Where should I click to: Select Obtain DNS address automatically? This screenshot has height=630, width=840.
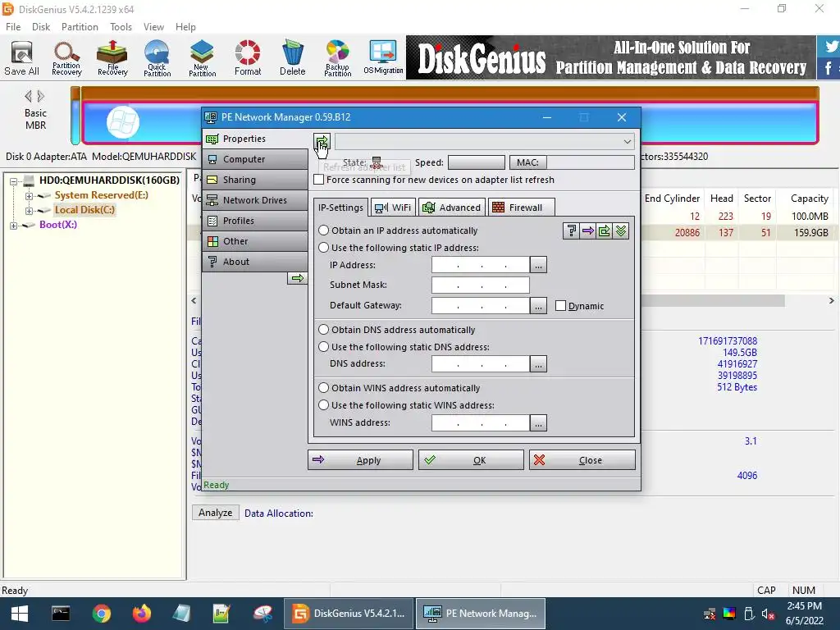point(323,330)
